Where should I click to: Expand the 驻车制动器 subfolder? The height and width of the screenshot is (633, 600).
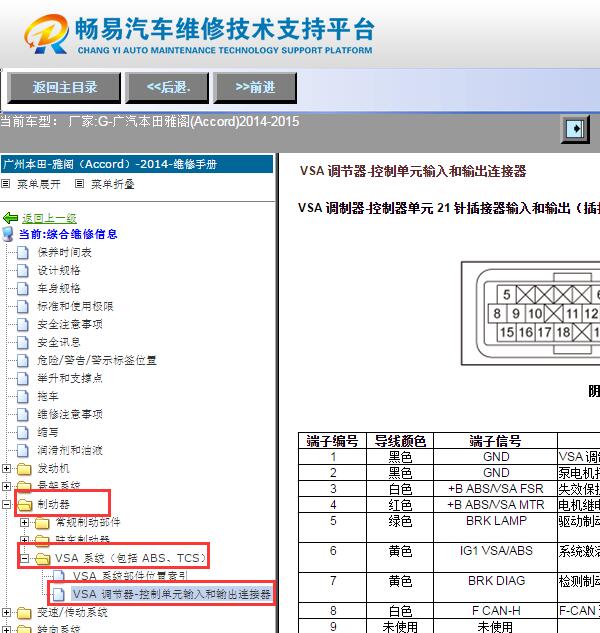tap(24, 539)
